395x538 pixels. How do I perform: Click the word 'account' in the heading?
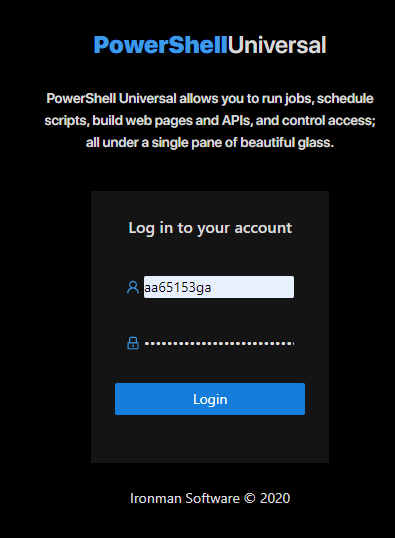point(263,228)
